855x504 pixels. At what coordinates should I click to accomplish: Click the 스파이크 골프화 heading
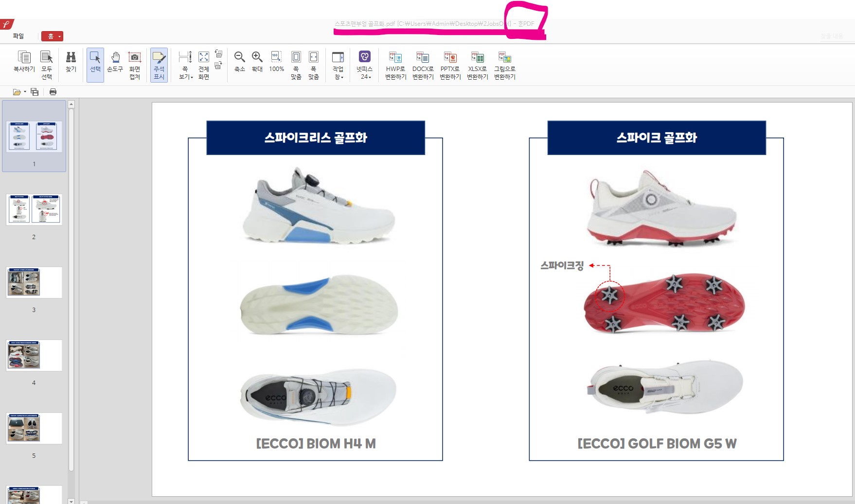(x=657, y=138)
